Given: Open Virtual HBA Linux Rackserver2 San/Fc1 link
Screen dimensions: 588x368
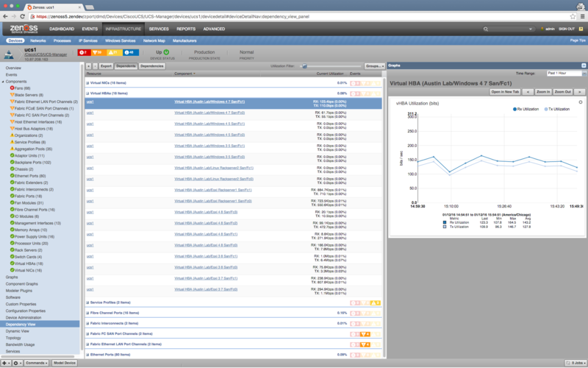Looking at the screenshot, I should pos(214,168).
